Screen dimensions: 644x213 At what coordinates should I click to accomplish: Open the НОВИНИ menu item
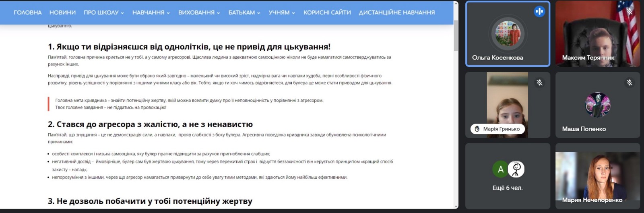point(62,12)
